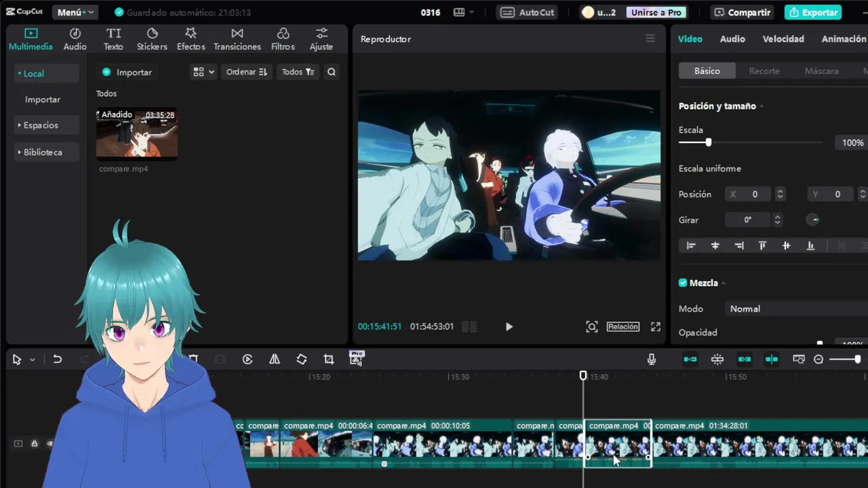The width and height of the screenshot is (868, 488).
Task: Open the Efectos panel
Action: click(191, 39)
